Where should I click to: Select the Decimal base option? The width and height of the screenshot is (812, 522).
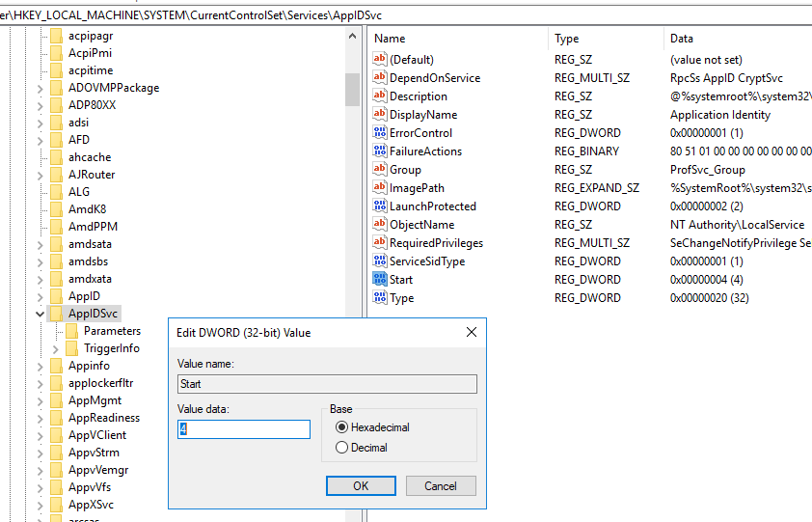[341, 448]
